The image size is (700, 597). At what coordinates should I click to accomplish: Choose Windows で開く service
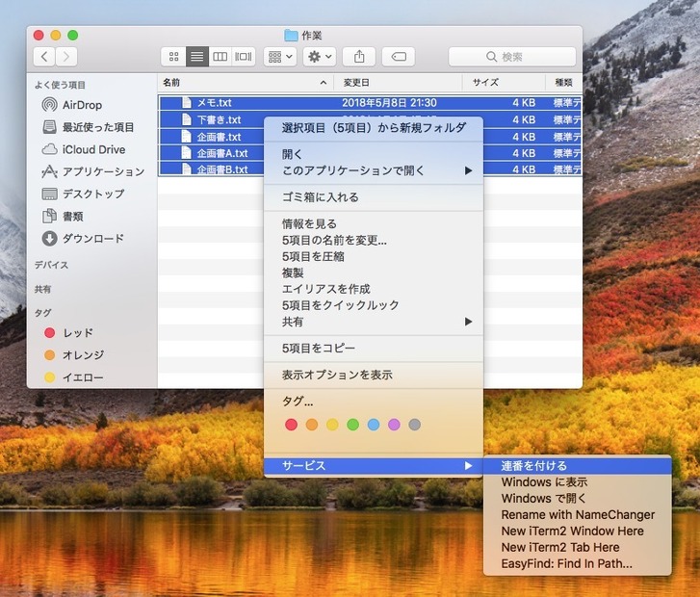tap(577, 499)
